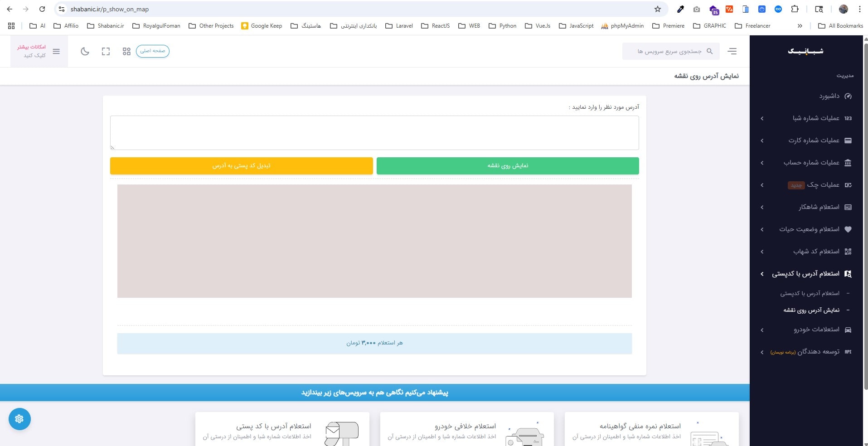Open Google Keep bookmark
The width and height of the screenshot is (868, 446).
tap(262, 26)
